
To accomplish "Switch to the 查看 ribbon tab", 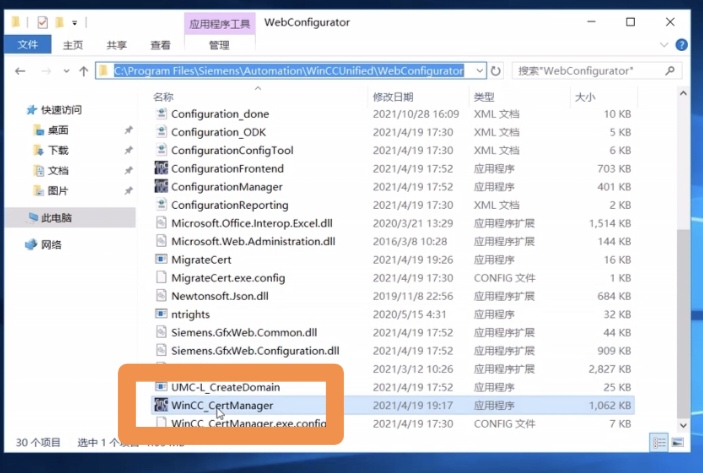I will pos(160,45).
